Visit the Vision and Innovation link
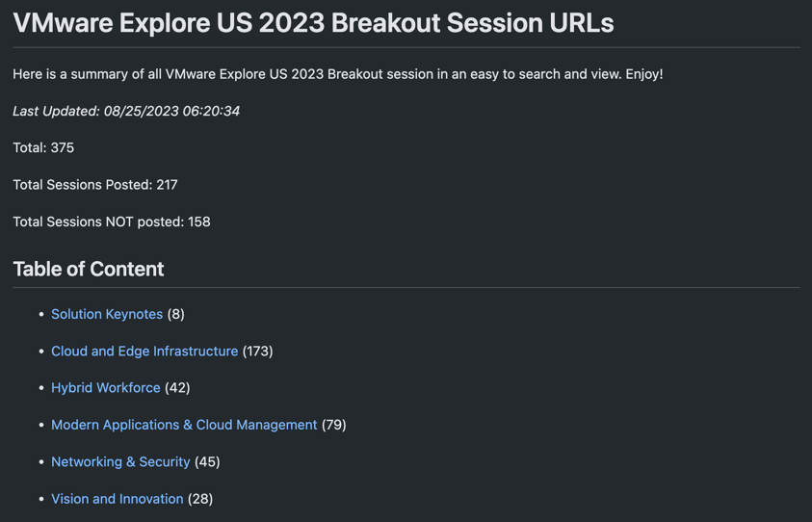 [x=118, y=499]
